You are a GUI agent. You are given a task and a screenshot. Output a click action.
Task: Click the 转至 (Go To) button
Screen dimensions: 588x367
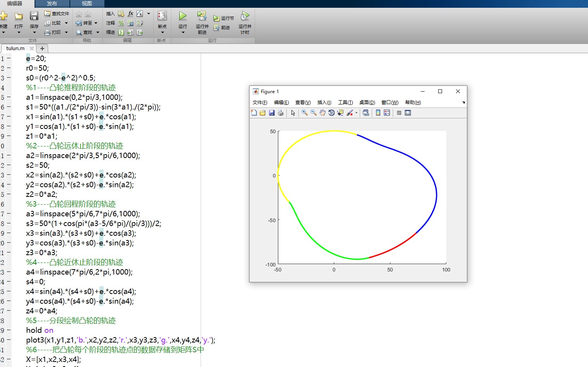point(84,23)
